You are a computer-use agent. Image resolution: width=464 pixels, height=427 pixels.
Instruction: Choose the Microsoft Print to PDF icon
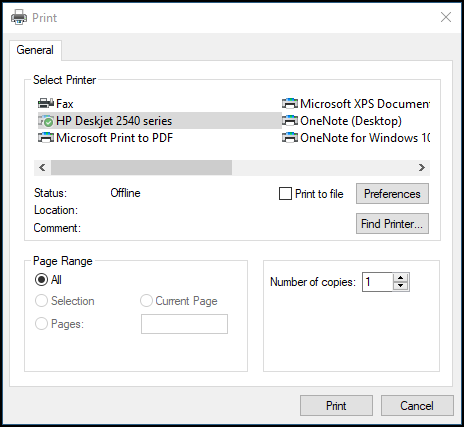point(46,138)
